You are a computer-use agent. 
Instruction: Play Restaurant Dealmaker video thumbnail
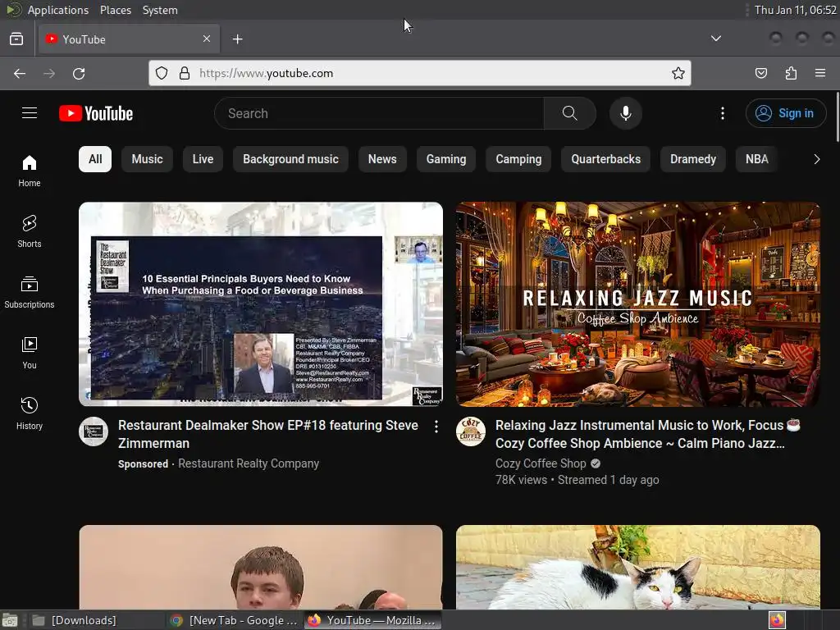[x=261, y=304]
